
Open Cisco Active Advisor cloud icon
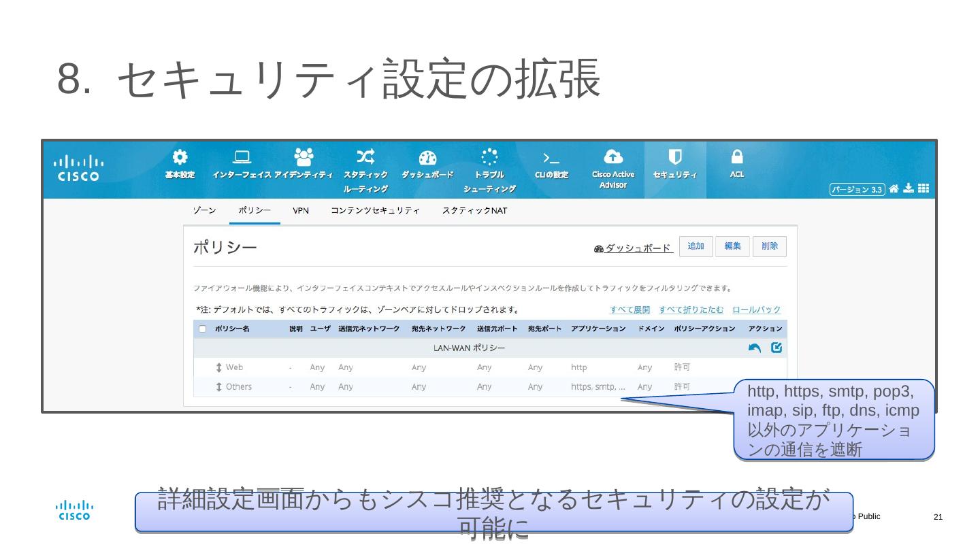click(613, 157)
